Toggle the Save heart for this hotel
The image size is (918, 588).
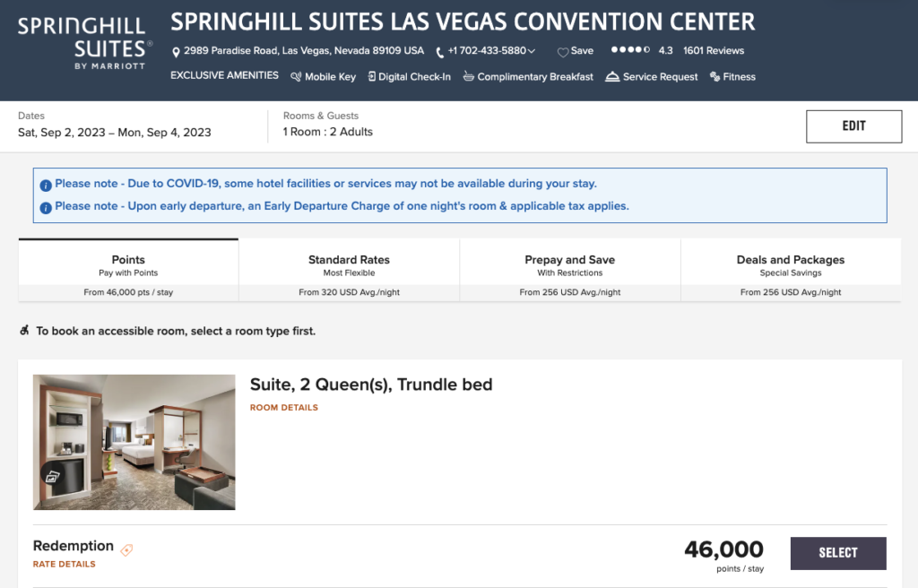point(562,51)
